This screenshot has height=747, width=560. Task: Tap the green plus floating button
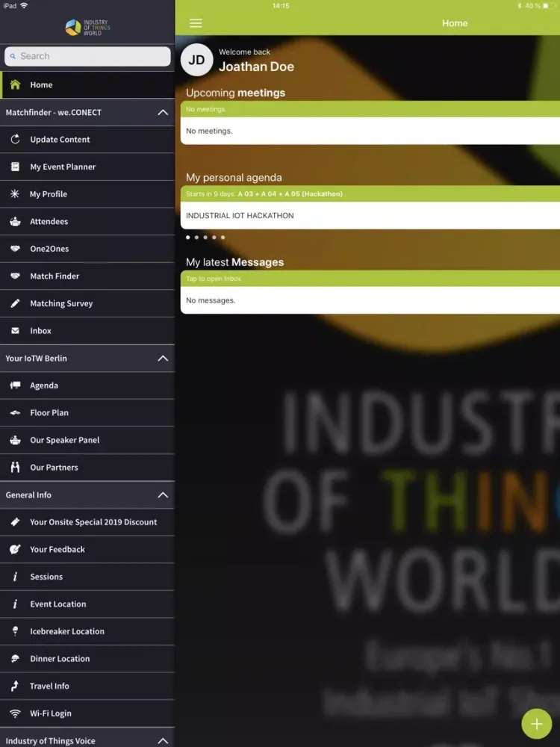(536, 724)
